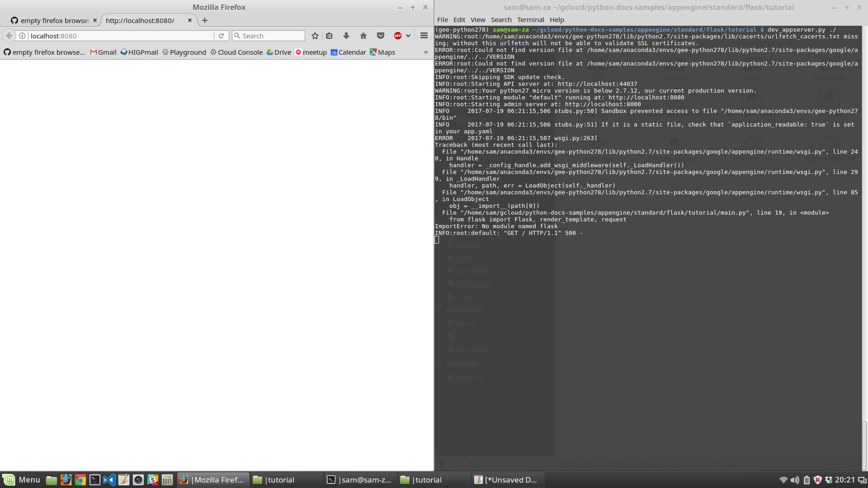868x488 pixels.
Task: Mute audio via the speaker tray icon
Action: (x=794, y=480)
